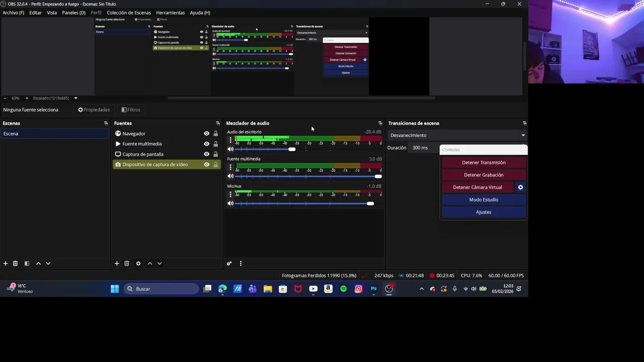Open File Explorer from taskbar
The image size is (644, 362).
point(268,289)
